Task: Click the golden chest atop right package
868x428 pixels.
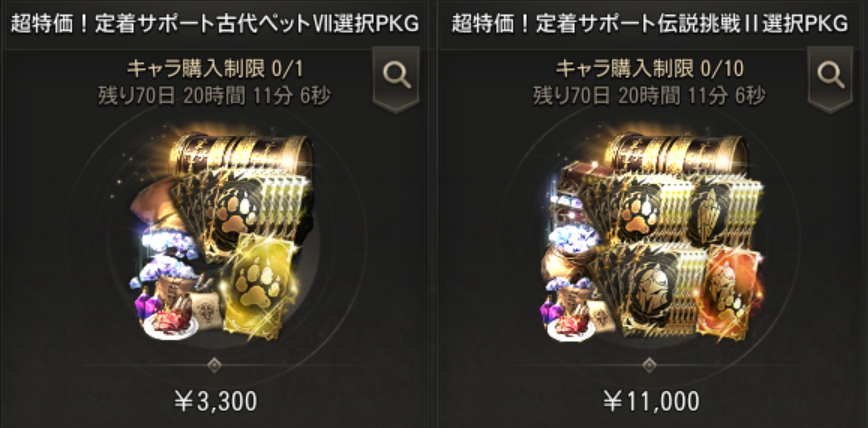Action: [x=676, y=153]
